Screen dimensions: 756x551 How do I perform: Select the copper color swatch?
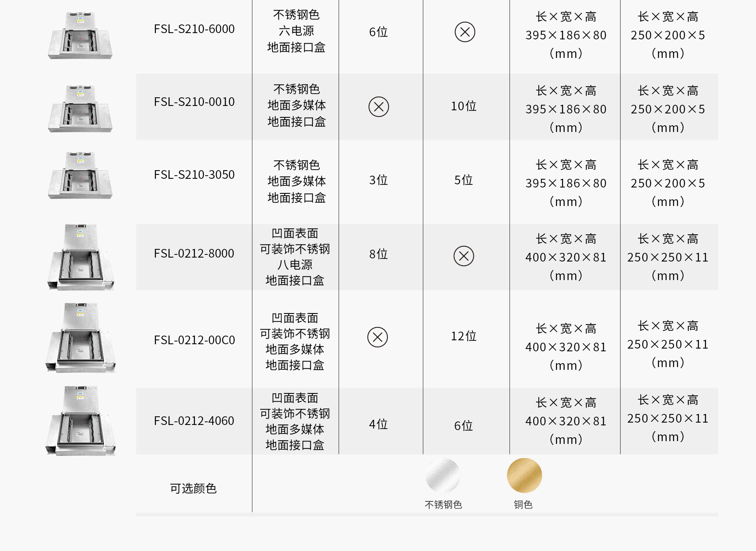[524, 475]
